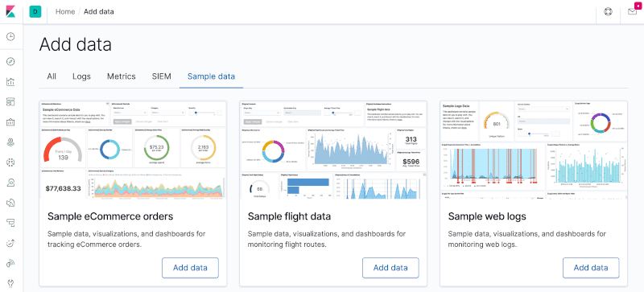Screen dimensions: 644x292
Task: Click the 'Sample web logs' card title
Action: (487, 216)
